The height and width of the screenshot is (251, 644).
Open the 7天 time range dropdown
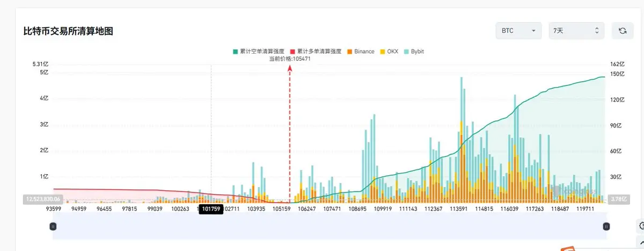576,31
